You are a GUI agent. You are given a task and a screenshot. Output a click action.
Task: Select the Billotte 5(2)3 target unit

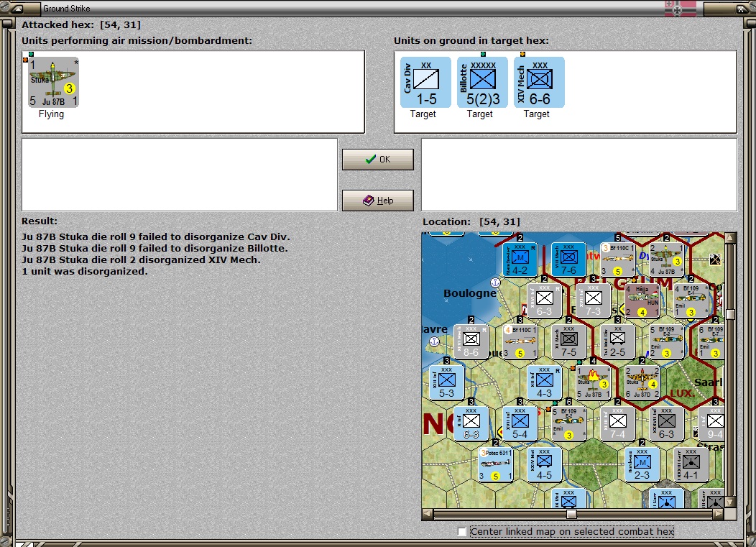click(x=482, y=83)
